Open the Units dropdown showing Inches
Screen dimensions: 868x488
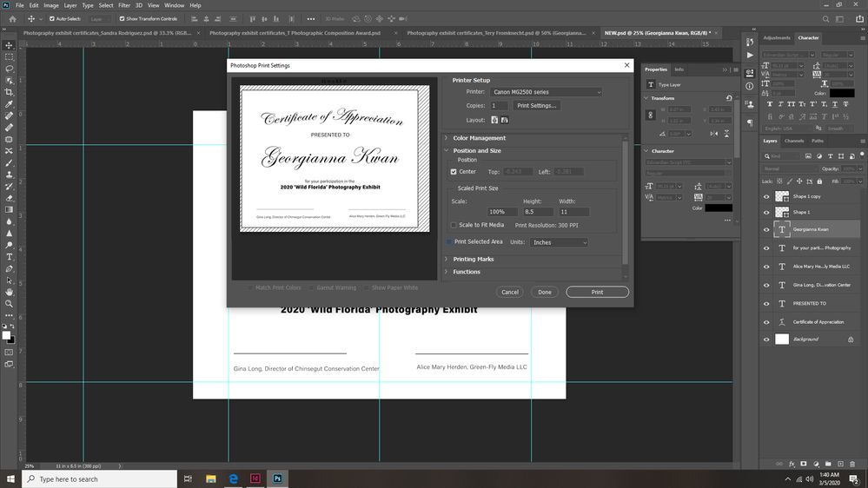pyautogui.click(x=560, y=242)
